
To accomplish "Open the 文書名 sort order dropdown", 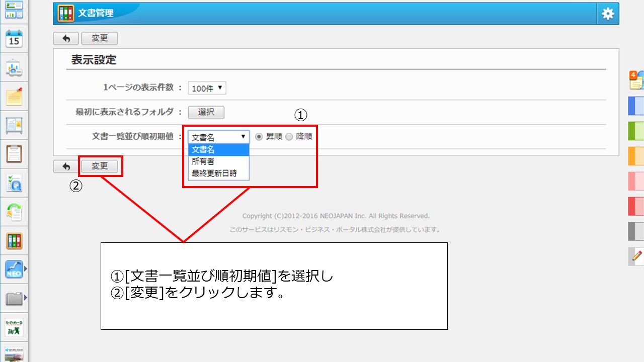I will pos(219,137).
